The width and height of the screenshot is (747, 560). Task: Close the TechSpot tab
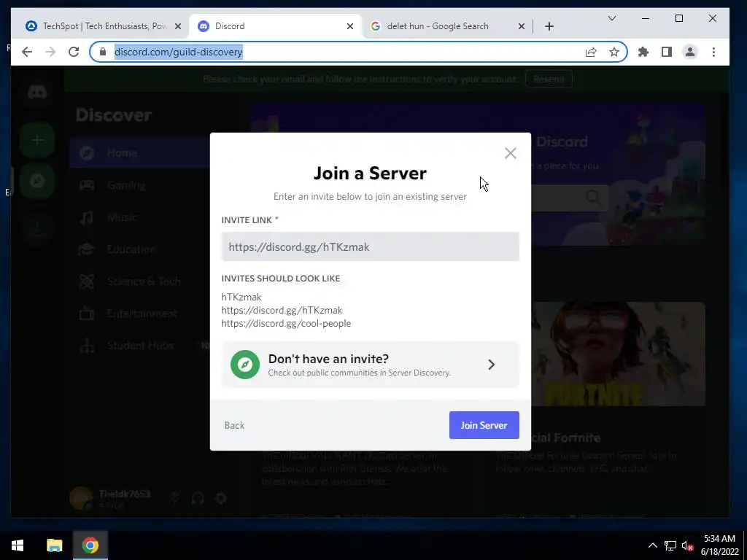[178, 26]
